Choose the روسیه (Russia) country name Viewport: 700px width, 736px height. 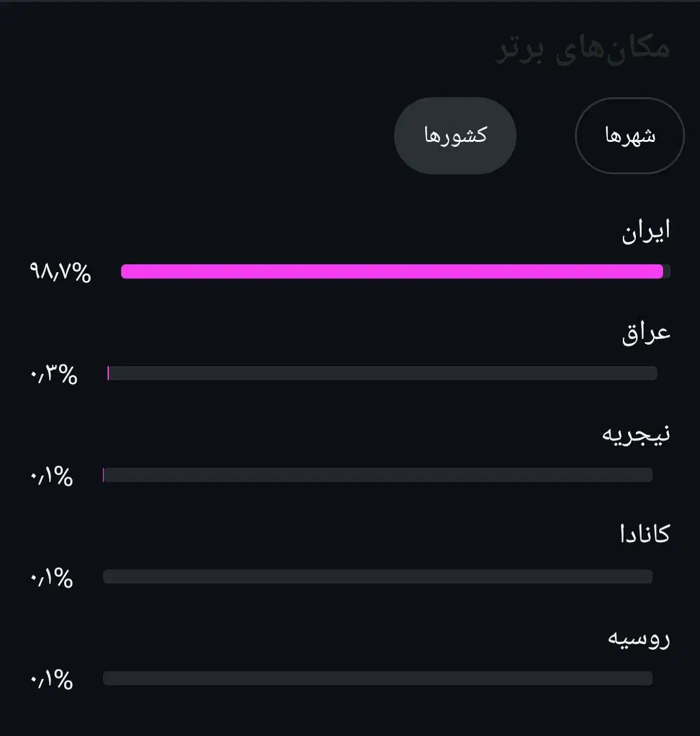pos(638,638)
